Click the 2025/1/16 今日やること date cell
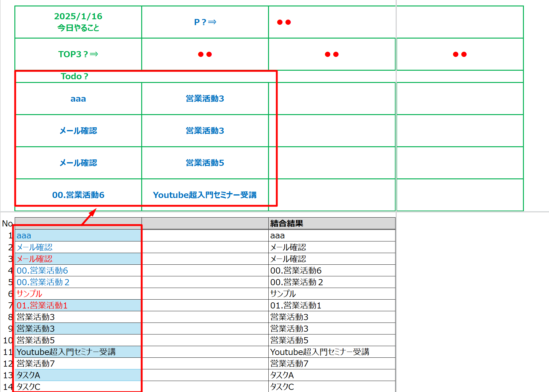 78,22
